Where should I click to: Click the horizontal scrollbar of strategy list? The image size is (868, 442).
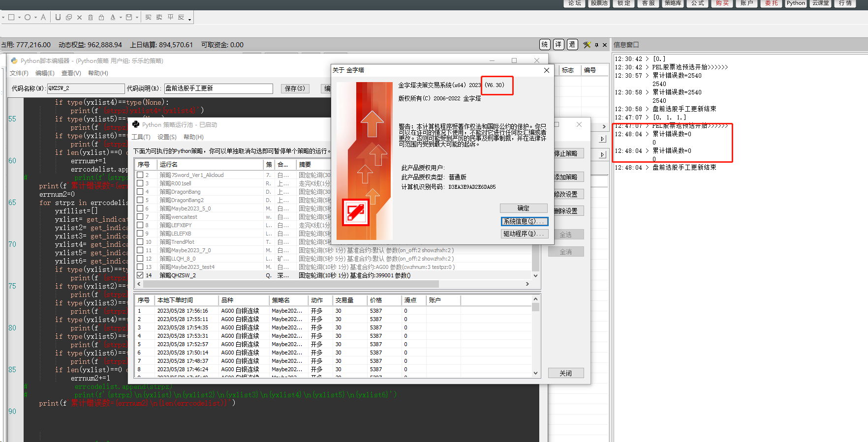[x=290, y=284]
